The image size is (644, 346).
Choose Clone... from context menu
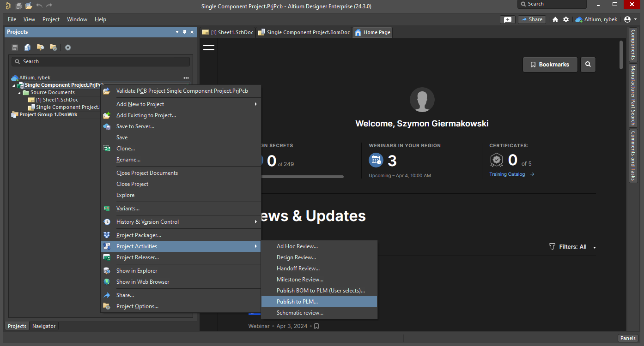(x=181, y=149)
